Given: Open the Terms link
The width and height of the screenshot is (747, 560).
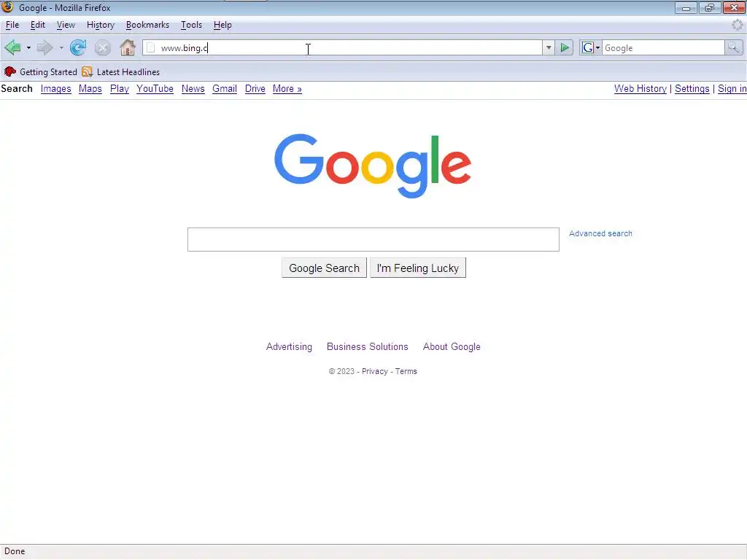Looking at the screenshot, I should tap(406, 371).
